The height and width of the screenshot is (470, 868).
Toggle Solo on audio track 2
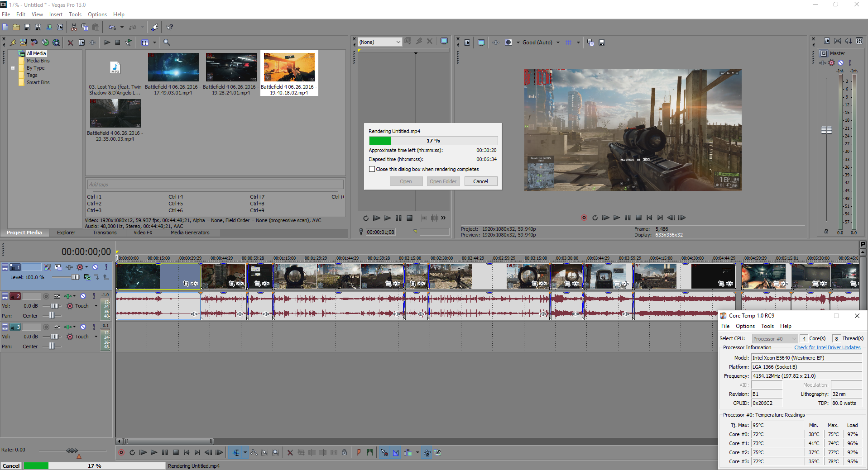[x=94, y=296]
